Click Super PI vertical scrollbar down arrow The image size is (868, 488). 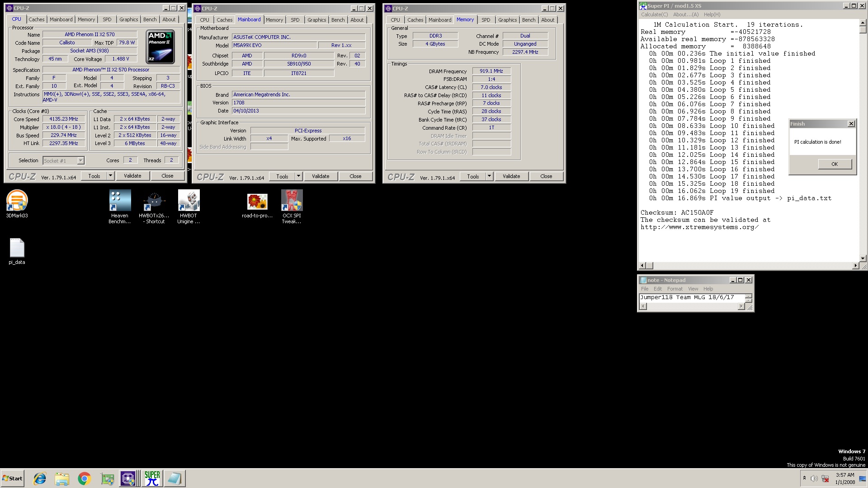click(x=863, y=258)
